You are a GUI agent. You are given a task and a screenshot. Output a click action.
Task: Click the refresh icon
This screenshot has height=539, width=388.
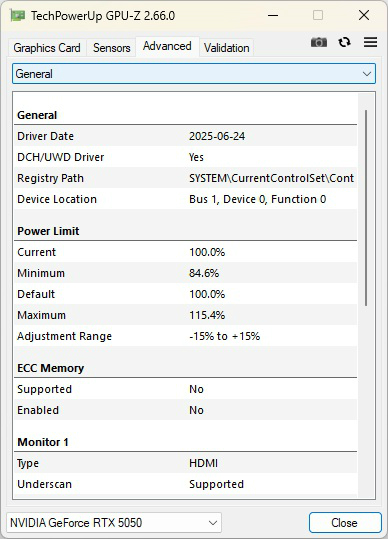point(344,42)
